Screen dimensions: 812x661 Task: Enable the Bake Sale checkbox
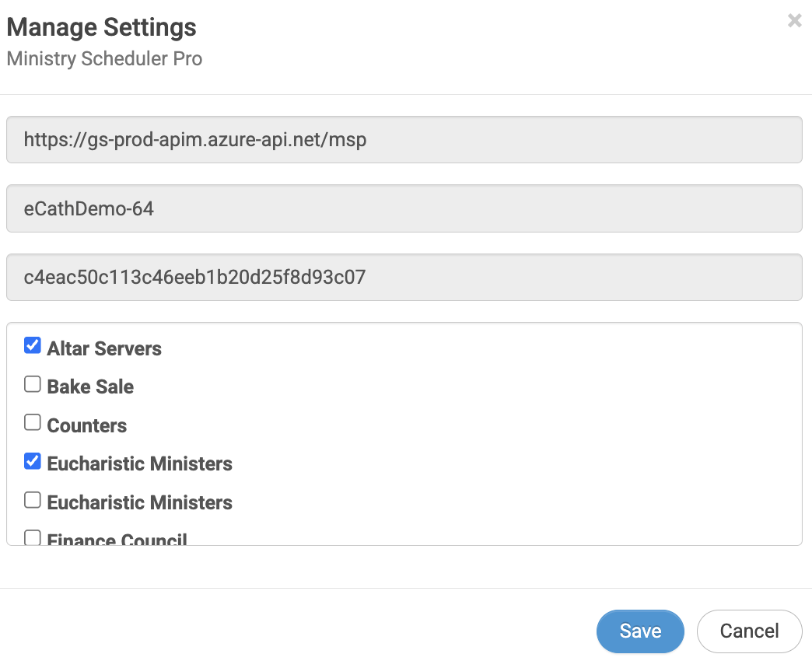(33, 384)
